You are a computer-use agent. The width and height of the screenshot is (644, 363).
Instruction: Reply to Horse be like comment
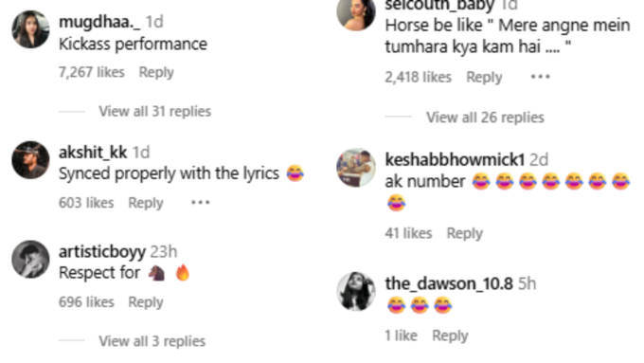[484, 78]
